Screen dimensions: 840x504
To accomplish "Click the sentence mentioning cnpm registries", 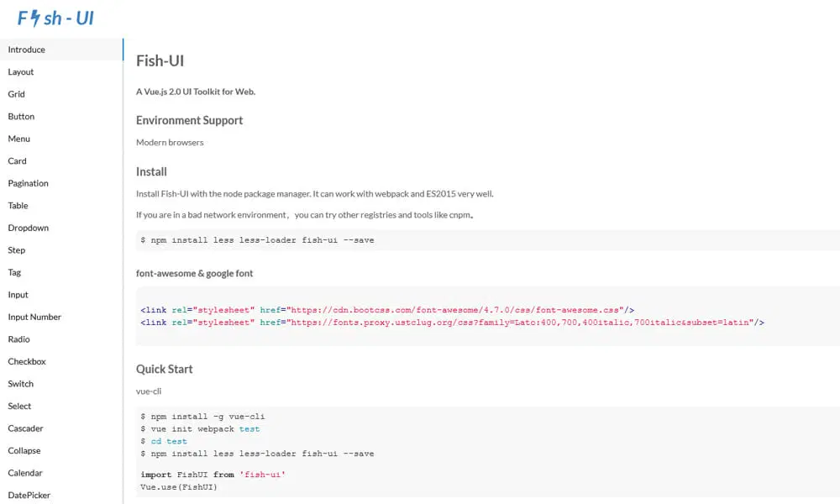I will point(305,215).
